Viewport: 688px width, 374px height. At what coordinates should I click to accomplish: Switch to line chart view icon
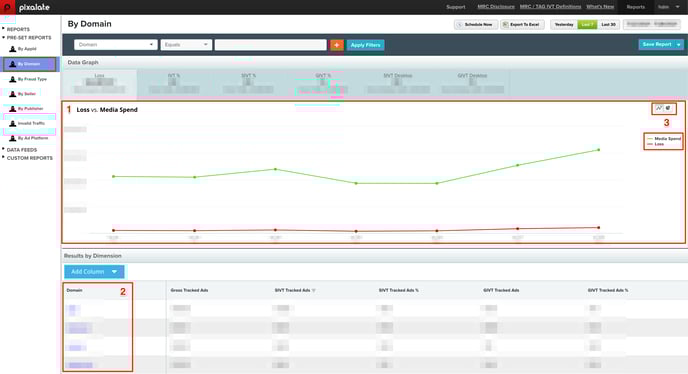(659, 108)
